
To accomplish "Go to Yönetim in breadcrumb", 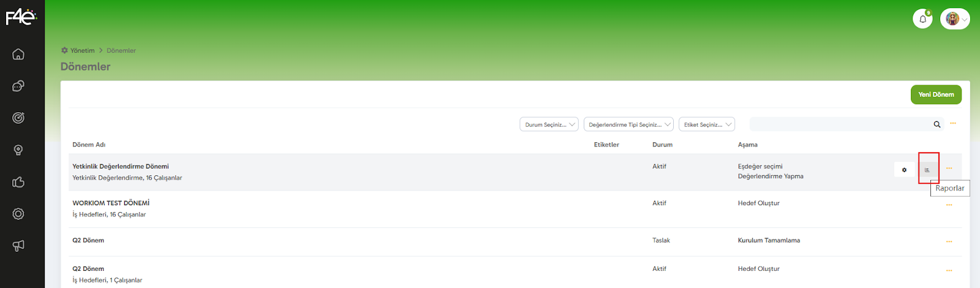I will 82,50.
